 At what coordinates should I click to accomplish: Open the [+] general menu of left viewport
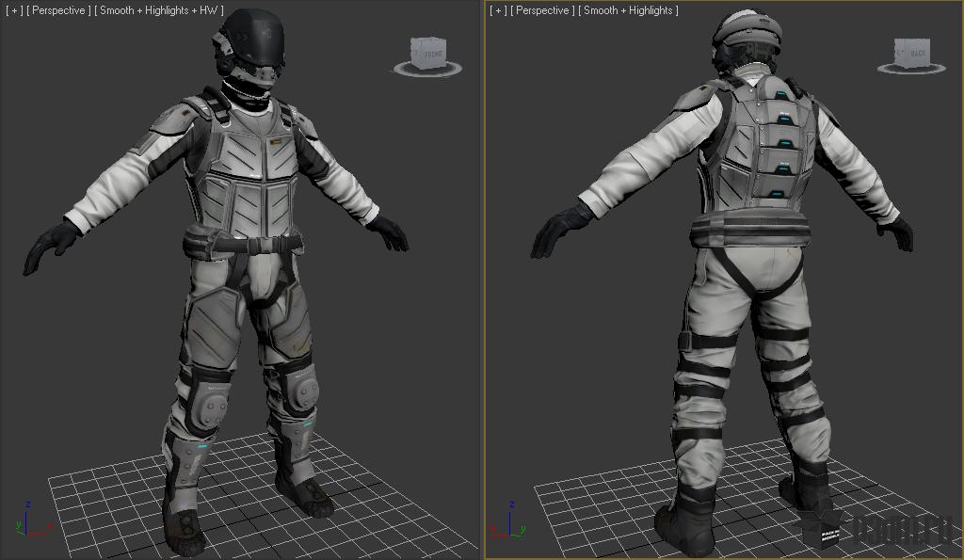[14, 10]
